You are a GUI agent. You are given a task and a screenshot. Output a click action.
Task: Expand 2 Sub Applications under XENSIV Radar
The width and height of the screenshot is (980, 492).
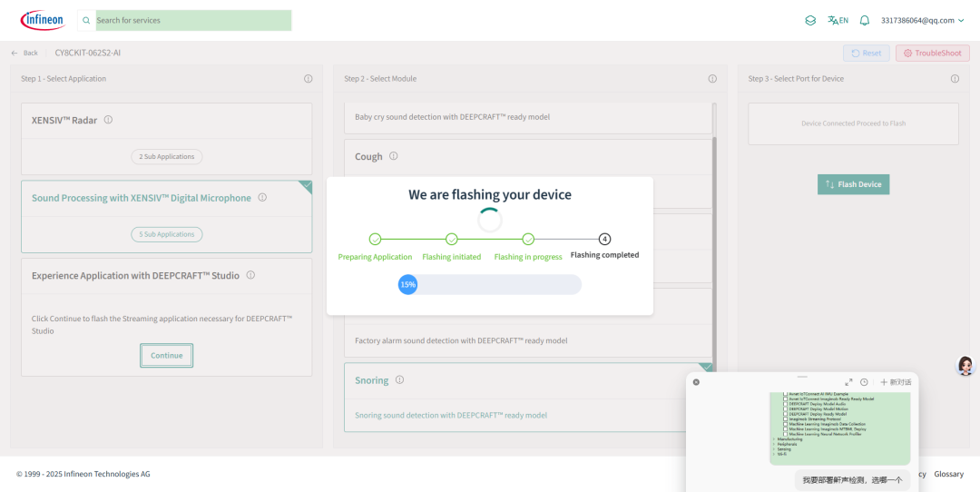tap(167, 156)
